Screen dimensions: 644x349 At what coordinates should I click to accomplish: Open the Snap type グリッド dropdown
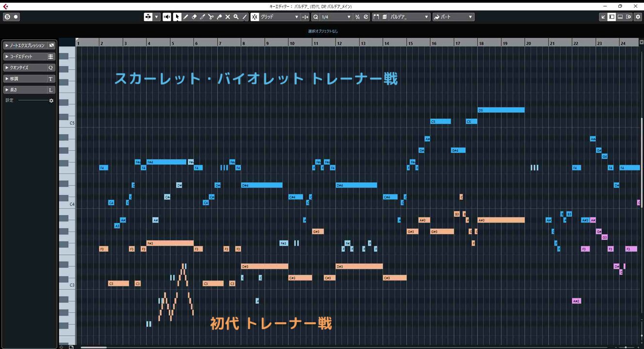pos(280,17)
